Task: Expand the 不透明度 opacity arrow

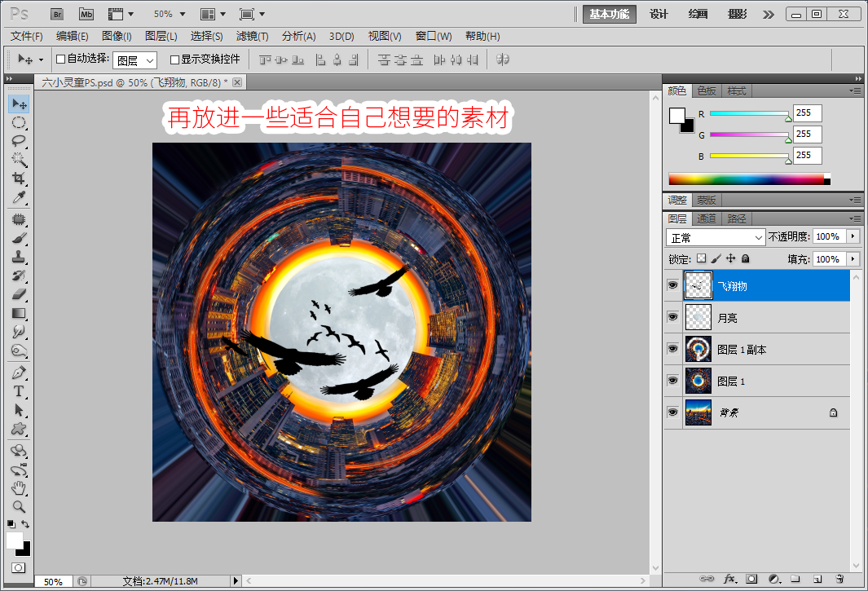Action: (853, 236)
